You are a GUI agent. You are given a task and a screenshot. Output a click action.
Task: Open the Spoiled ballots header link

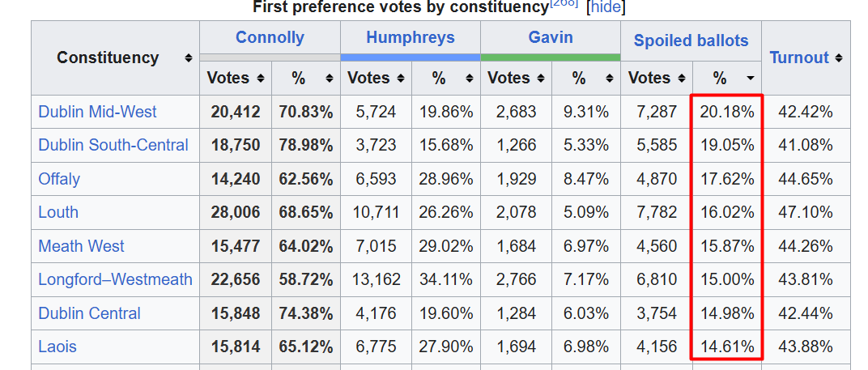tap(691, 40)
